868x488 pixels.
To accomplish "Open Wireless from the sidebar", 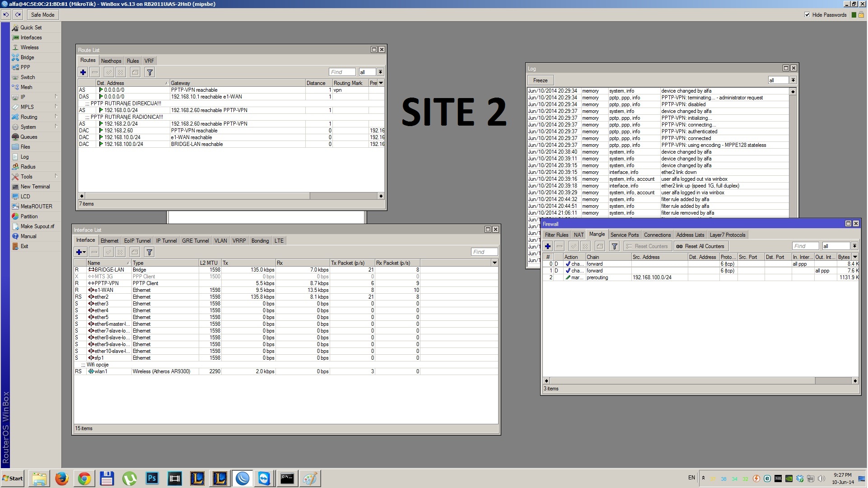I will click(29, 47).
